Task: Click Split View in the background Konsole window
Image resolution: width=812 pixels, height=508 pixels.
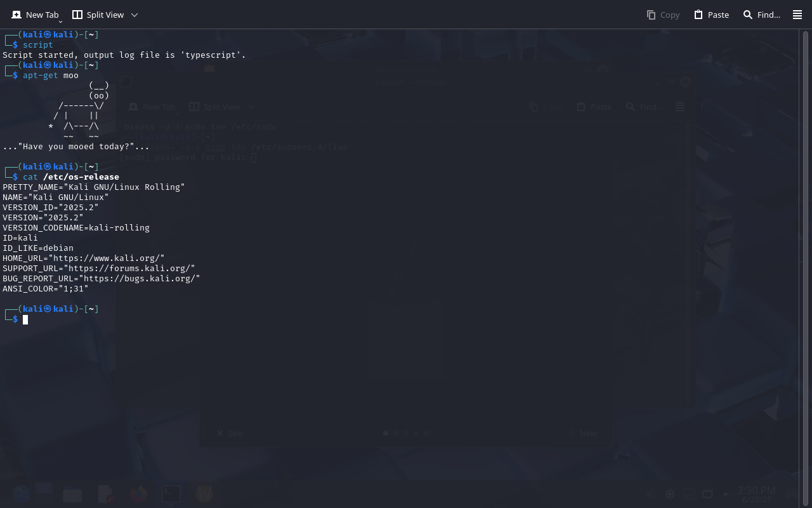Action: [215, 107]
